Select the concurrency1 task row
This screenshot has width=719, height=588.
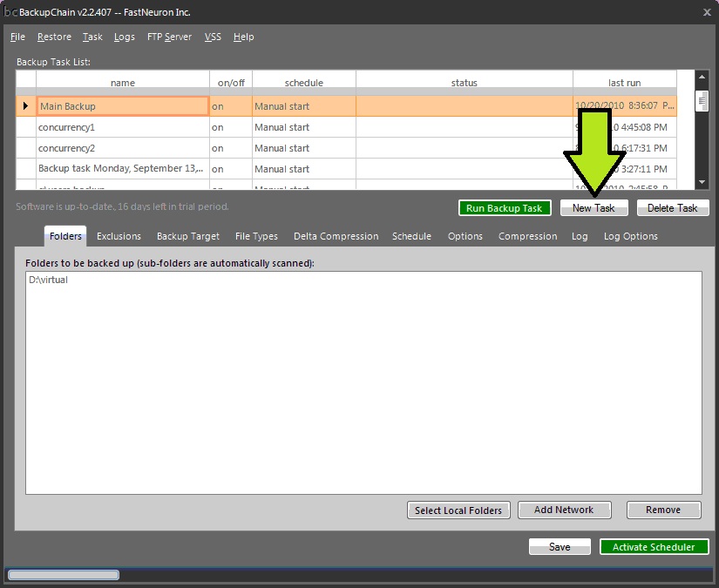pyautogui.click(x=346, y=127)
